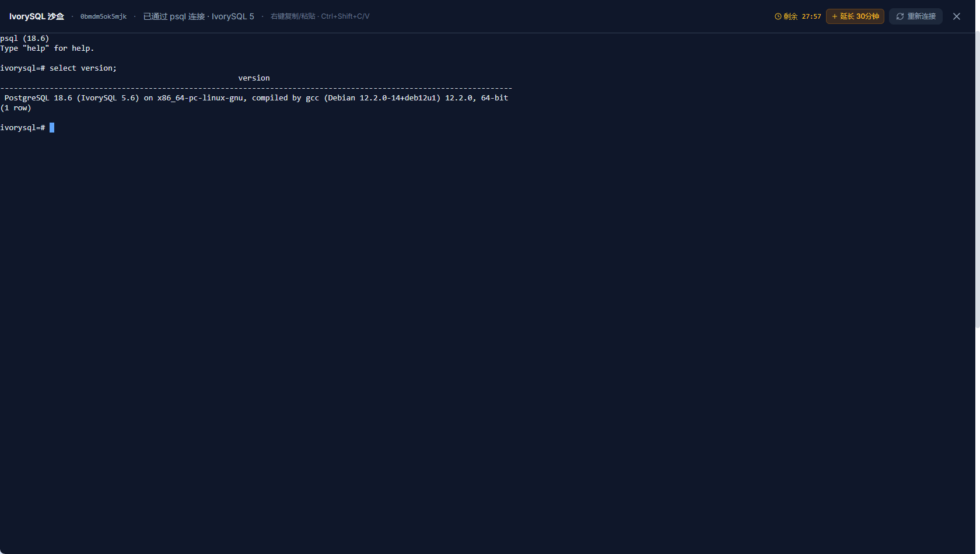The height and width of the screenshot is (554, 980).
Task: Click the PostgreSQL 18.6 version result row
Action: [256, 98]
